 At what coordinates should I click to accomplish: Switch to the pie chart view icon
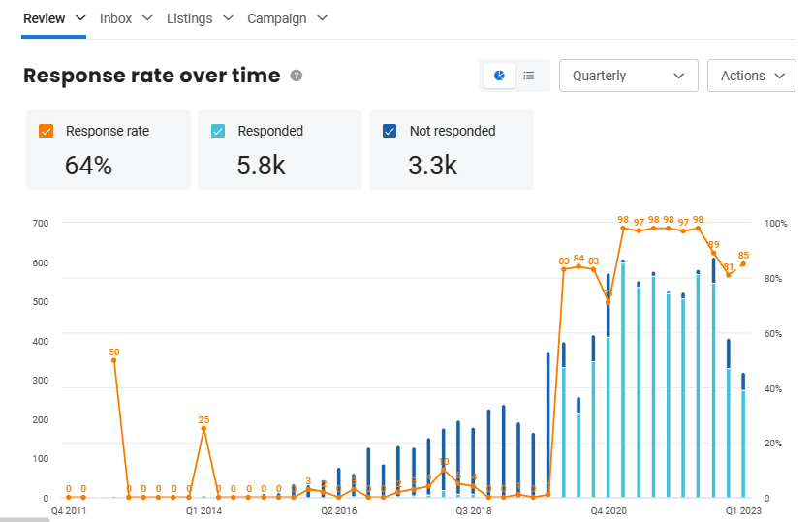[x=499, y=76]
